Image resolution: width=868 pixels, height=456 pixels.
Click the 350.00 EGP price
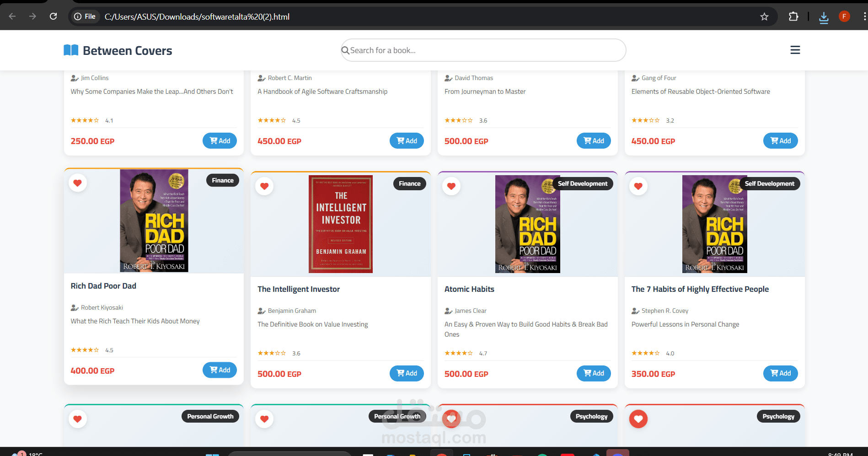pos(653,374)
